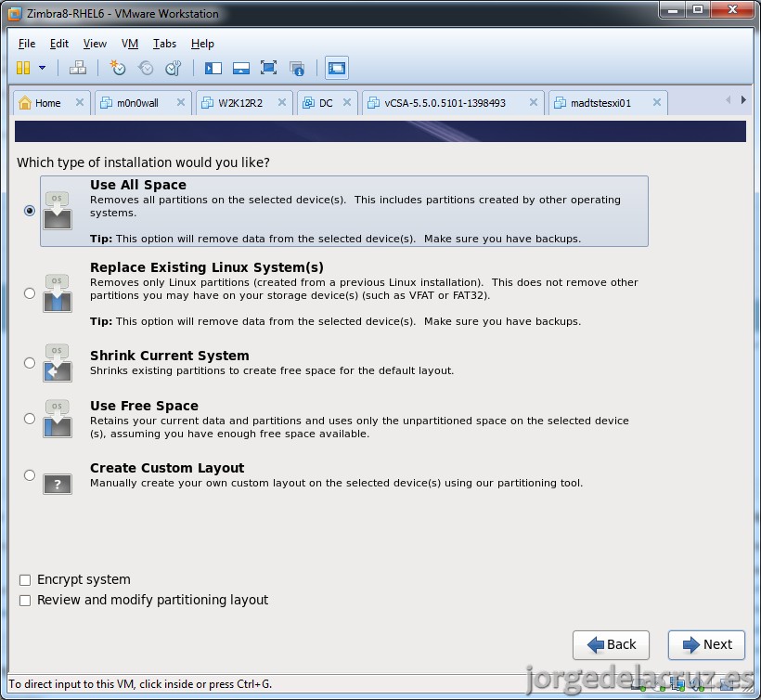Open the power options dropdown arrow
This screenshot has height=700, width=761.
coord(42,68)
